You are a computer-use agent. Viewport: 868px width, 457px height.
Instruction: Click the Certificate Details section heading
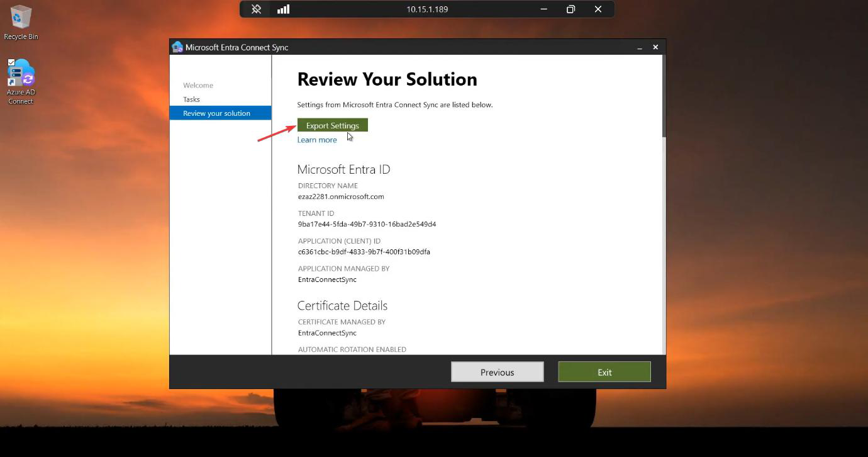pos(342,305)
